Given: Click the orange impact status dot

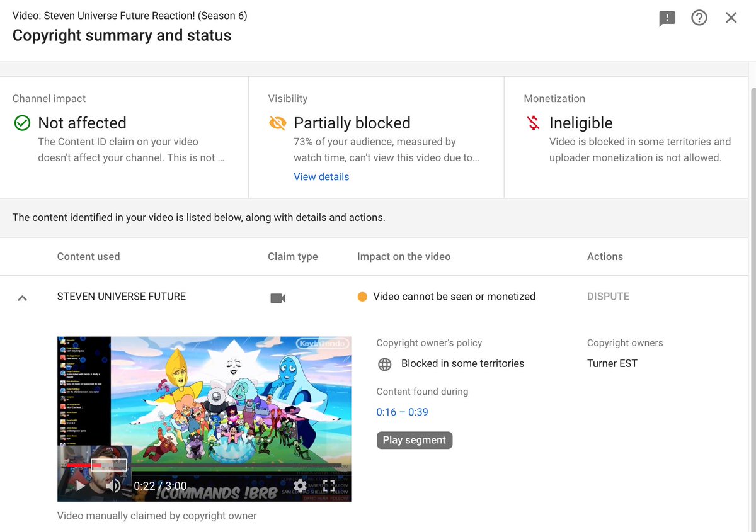Looking at the screenshot, I should 362,297.
